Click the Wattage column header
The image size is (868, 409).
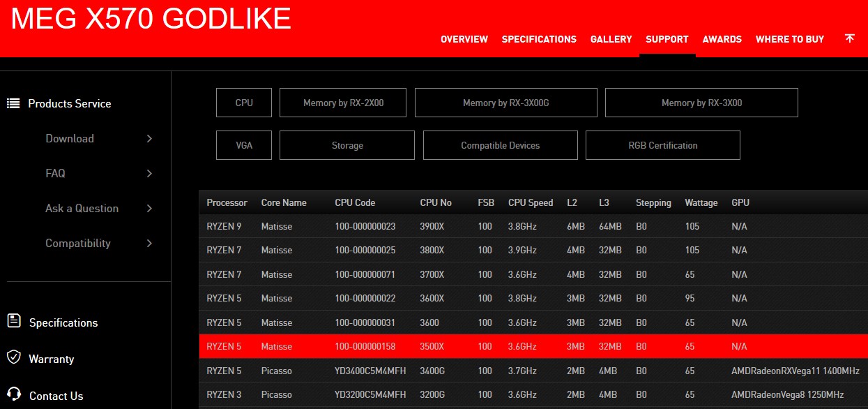(701, 202)
